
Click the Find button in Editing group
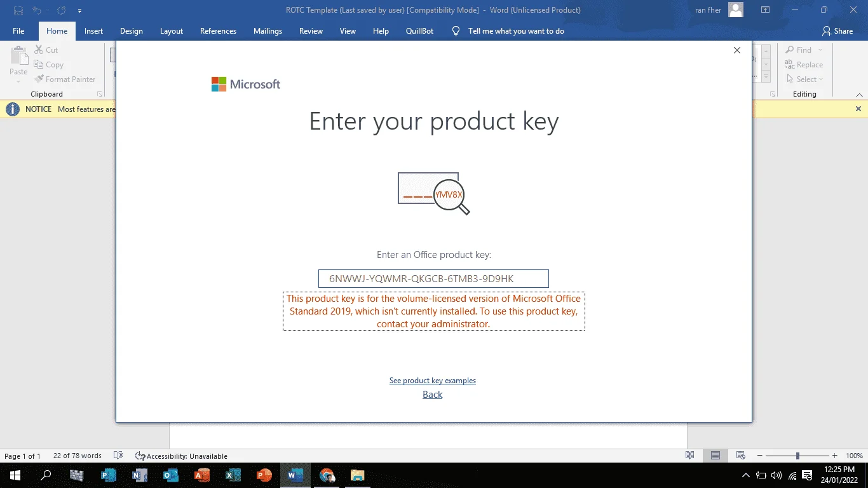[799, 50]
